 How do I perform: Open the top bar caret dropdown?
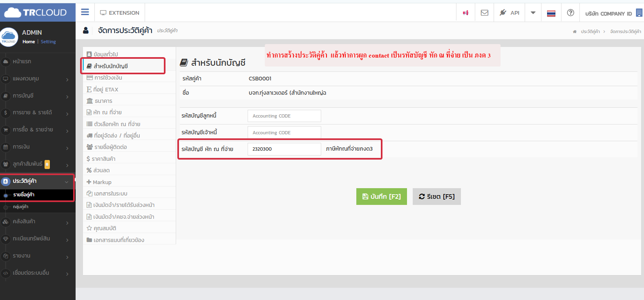pos(533,13)
